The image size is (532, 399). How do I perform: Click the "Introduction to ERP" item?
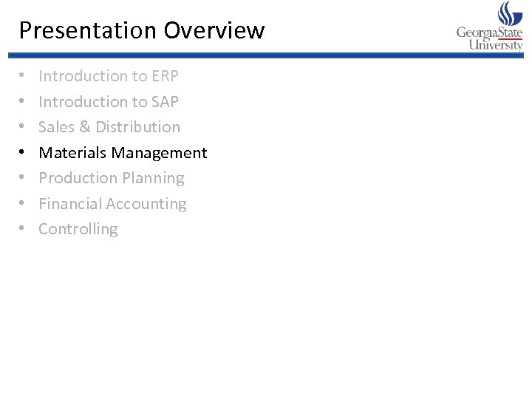coord(109,75)
